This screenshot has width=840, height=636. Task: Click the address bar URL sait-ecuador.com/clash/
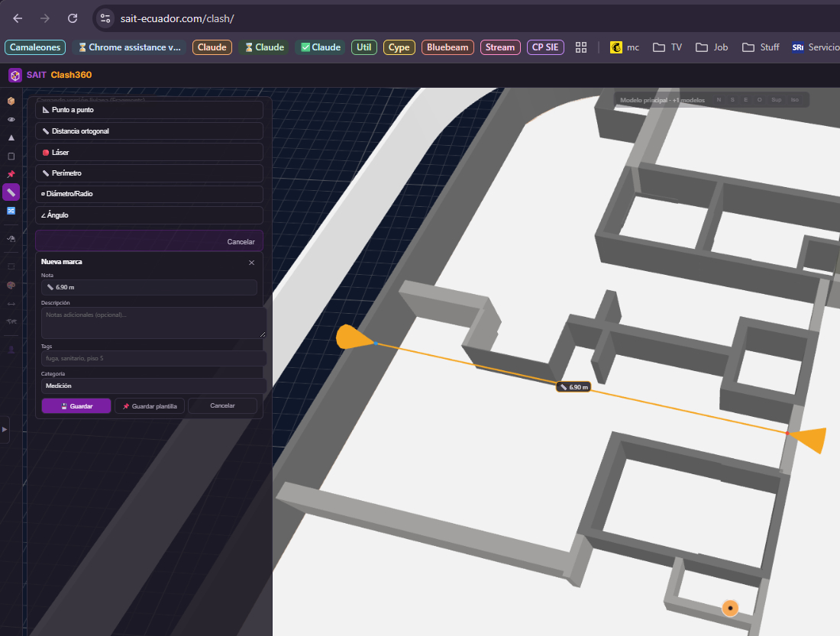click(177, 18)
